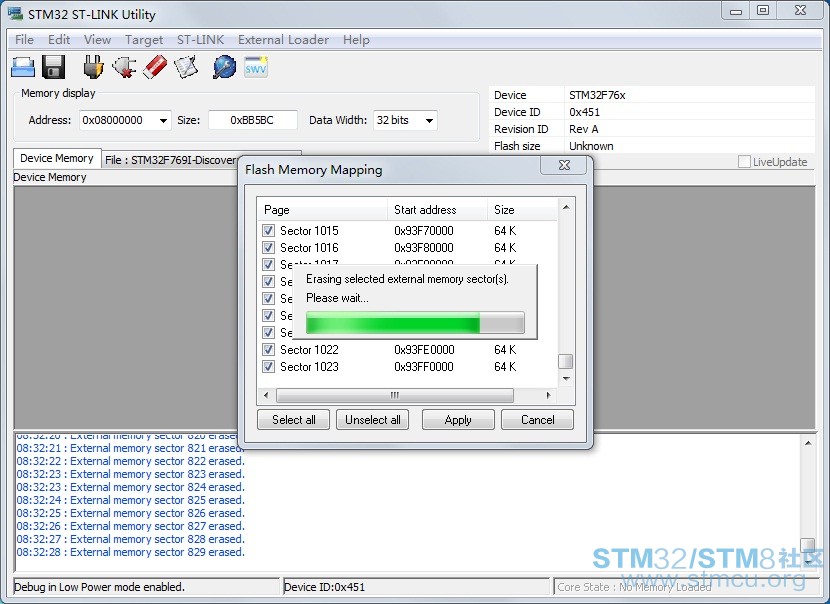The height and width of the screenshot is (604, 830).
Task: Click the Full chip erase eraser icon
Action: [155, 67]
